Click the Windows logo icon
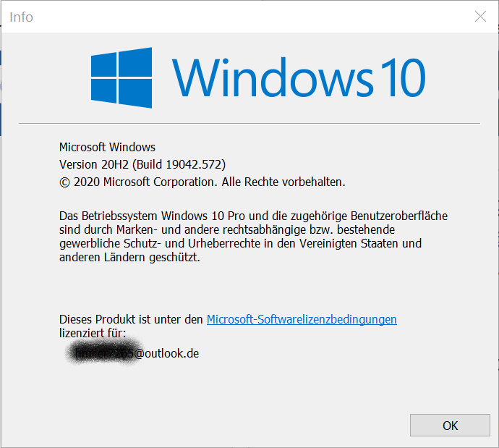Viewport: 499px width, 448px height. click(x=121, y=77)
